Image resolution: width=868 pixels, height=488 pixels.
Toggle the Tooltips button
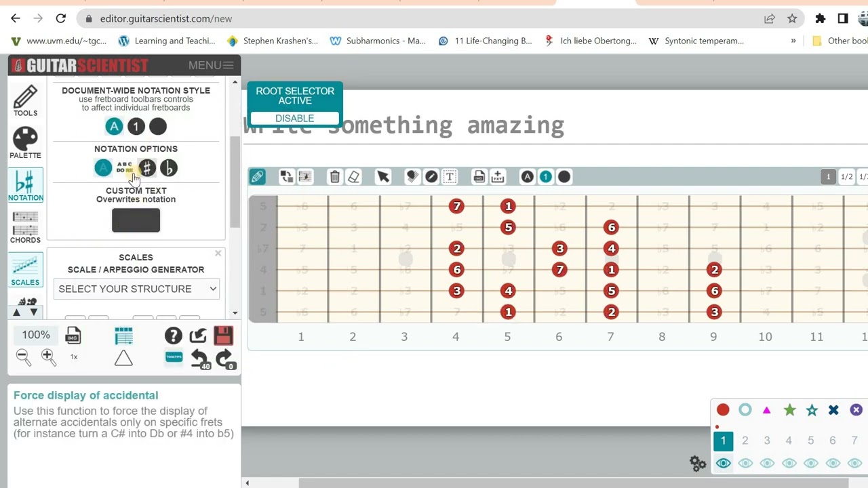[174, 357]
